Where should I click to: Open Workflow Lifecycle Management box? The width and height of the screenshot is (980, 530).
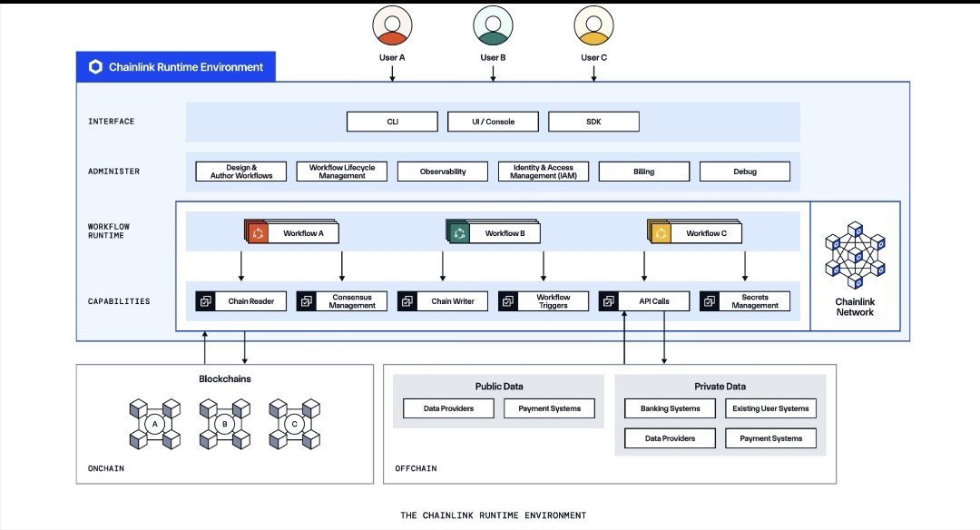(x=342, y=172)
